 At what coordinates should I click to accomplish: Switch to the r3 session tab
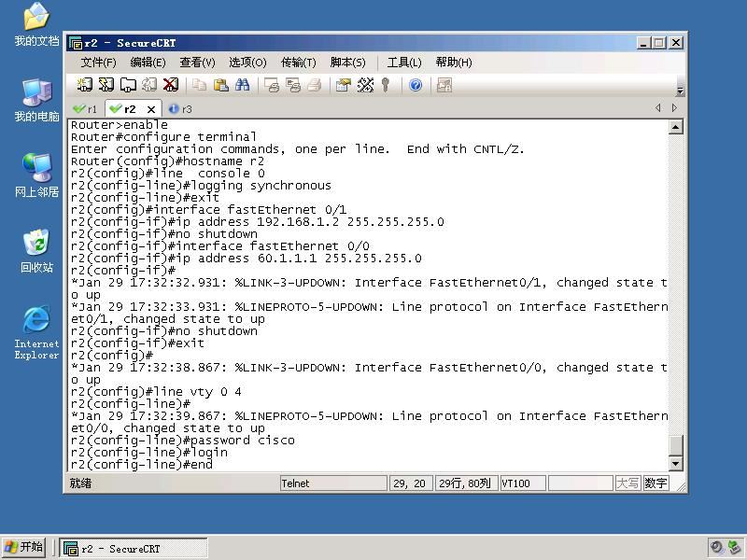point(180,109)
